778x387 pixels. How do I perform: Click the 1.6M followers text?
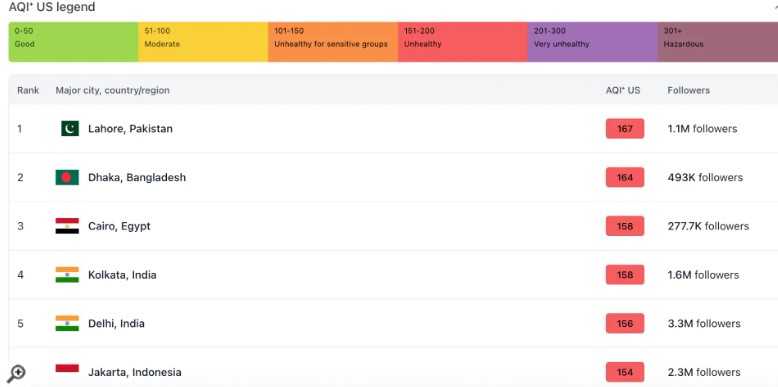pyautogui.click(x=703, y=274)
